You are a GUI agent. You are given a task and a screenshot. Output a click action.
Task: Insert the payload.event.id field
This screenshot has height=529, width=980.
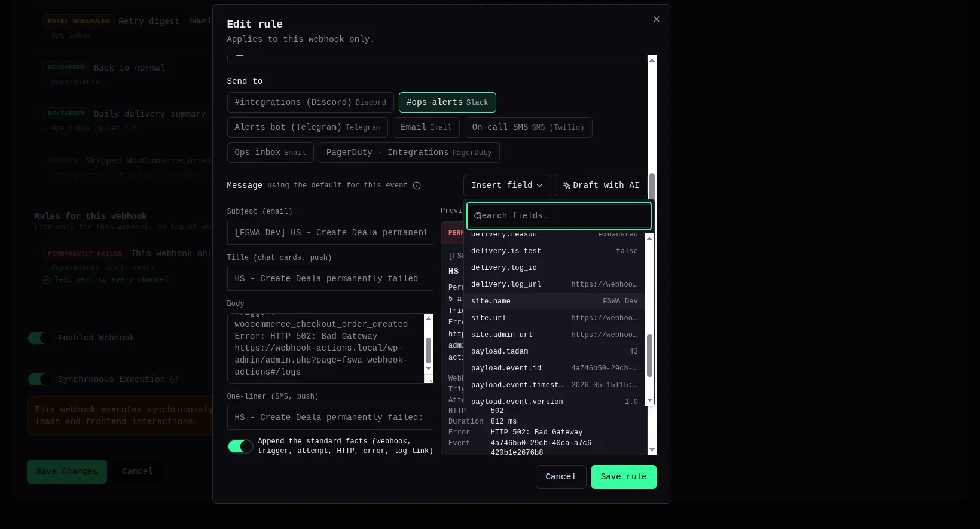554,368
